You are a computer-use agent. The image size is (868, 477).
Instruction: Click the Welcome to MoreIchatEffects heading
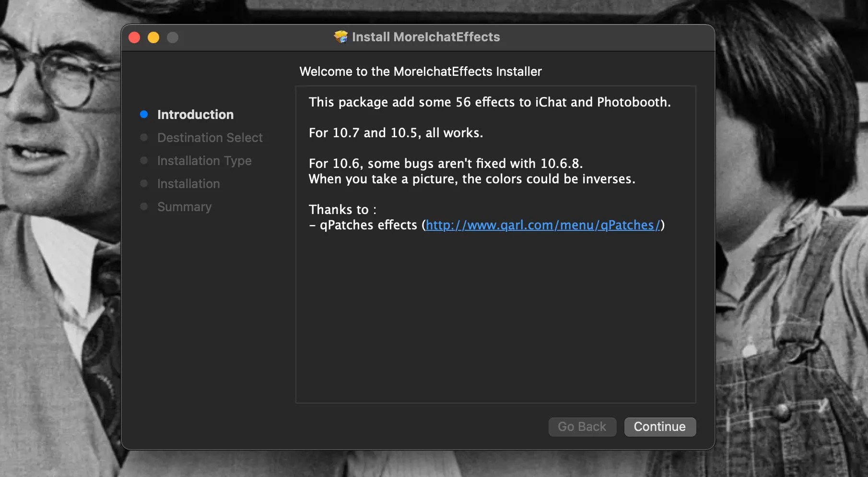coord(420,71)
